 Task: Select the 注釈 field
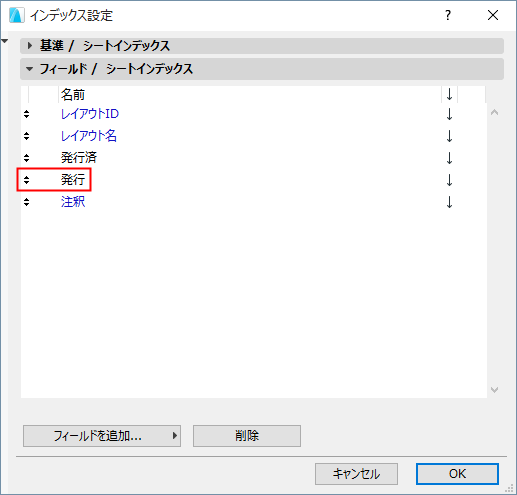(73, 202)
